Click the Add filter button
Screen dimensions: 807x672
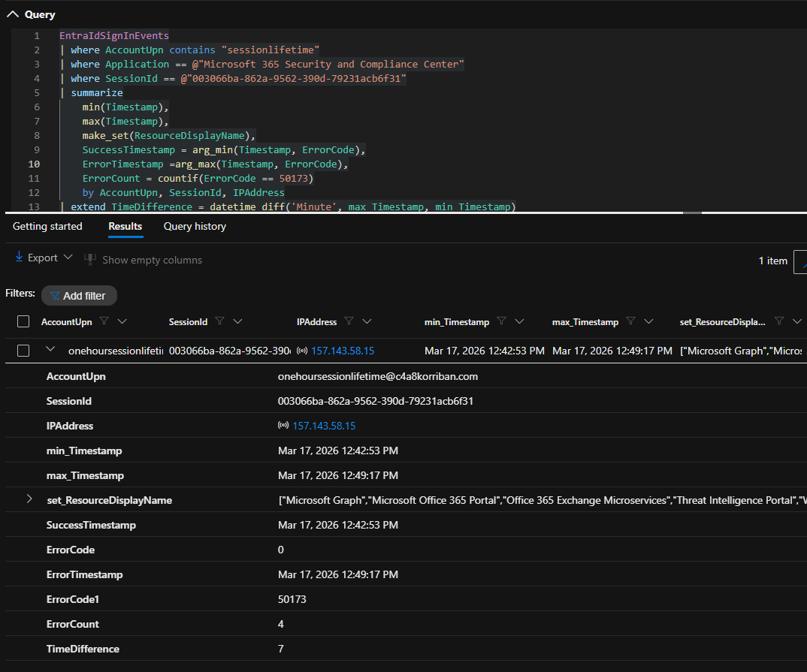click(79, 296)
